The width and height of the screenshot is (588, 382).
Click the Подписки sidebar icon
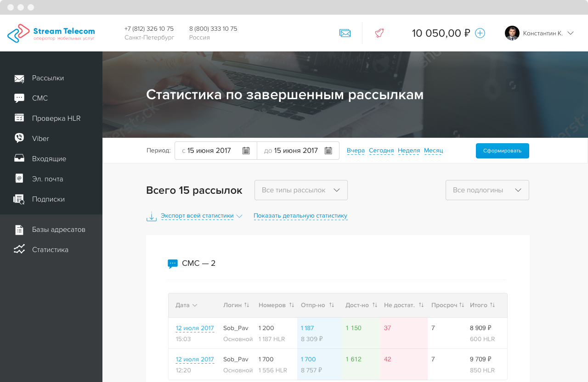[19, 199]
